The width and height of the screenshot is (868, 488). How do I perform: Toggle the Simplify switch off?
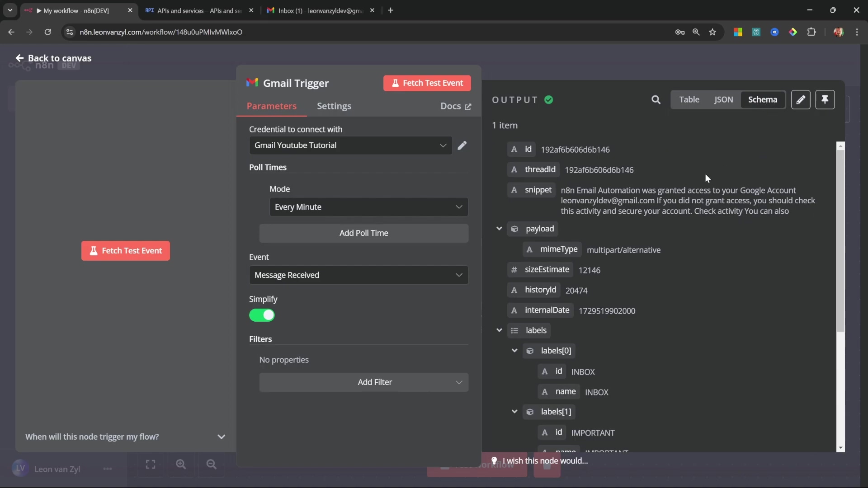[x=262, y=315]
